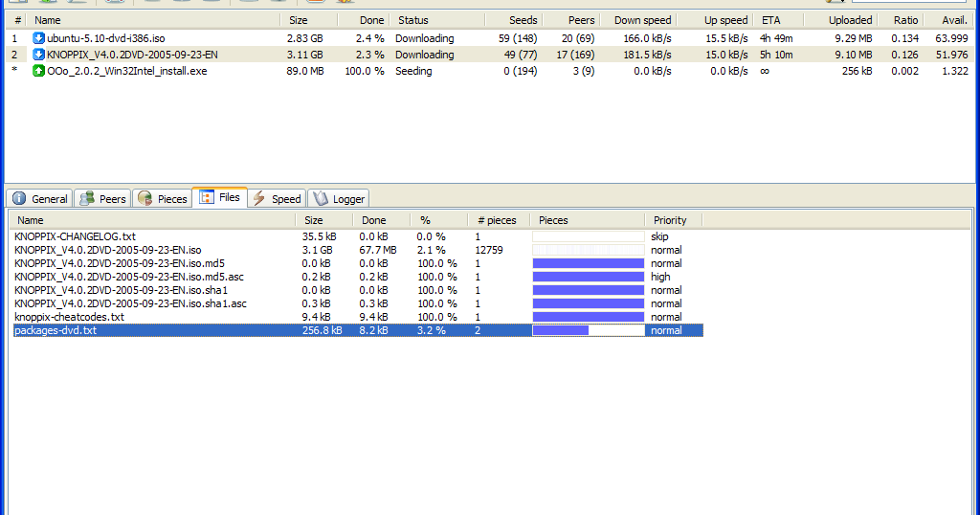Select the Files tab
This screenshot has width=980, height=515.
pos(219,197)
